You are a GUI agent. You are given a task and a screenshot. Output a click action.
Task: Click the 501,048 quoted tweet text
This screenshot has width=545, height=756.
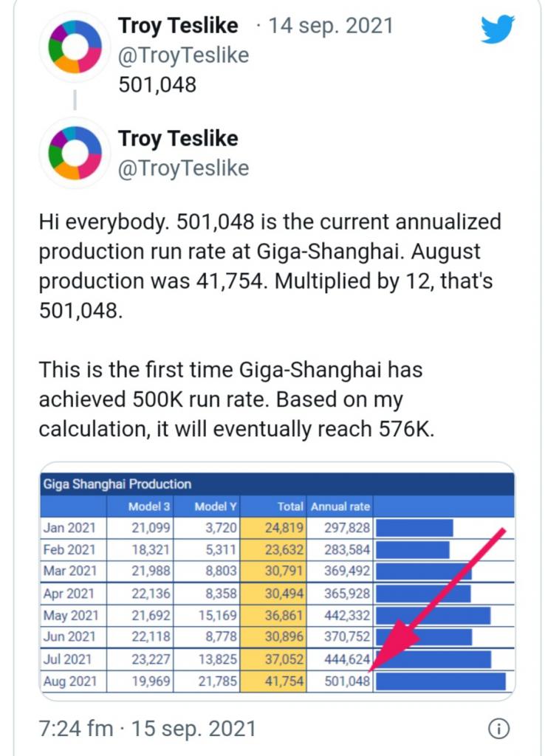click(157, 84)
